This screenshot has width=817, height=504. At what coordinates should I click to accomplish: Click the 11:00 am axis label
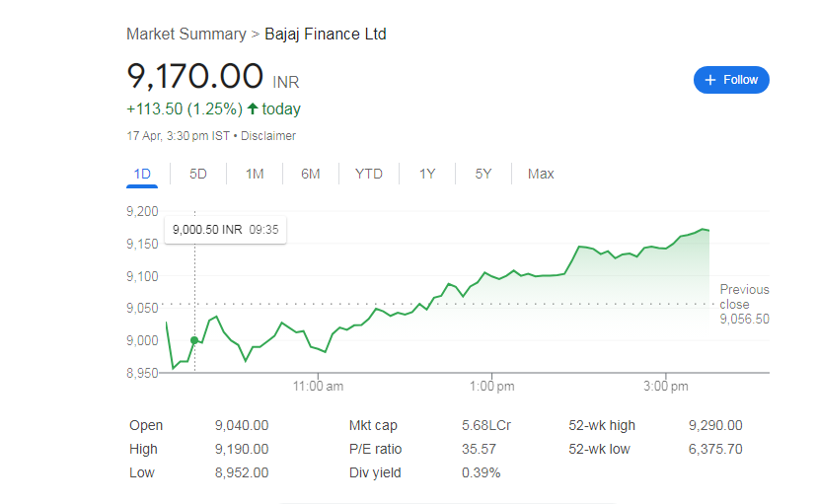pyautogui.click(x=318, y=387)
